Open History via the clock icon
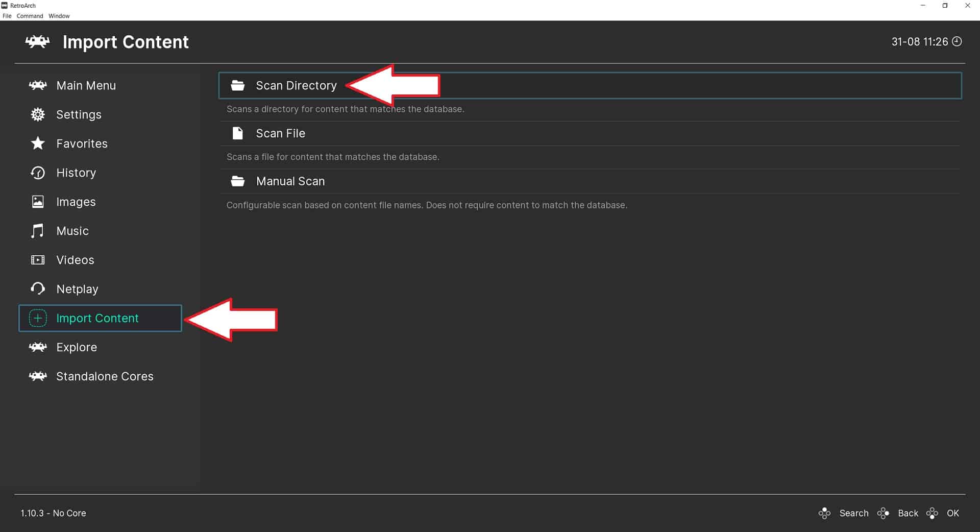Screen dimensions: 980x532 coord(37,173)
